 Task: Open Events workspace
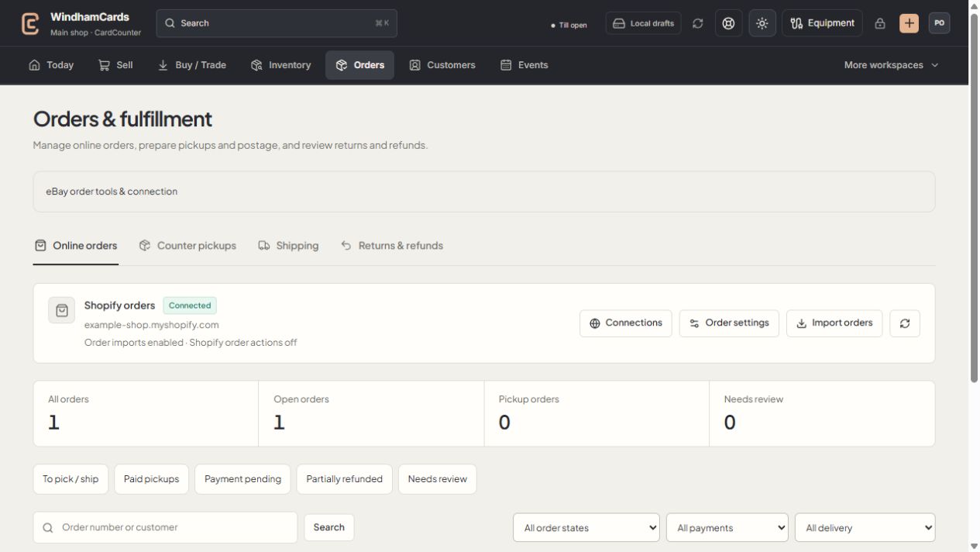pyautogui.click(x=524, y=65)
